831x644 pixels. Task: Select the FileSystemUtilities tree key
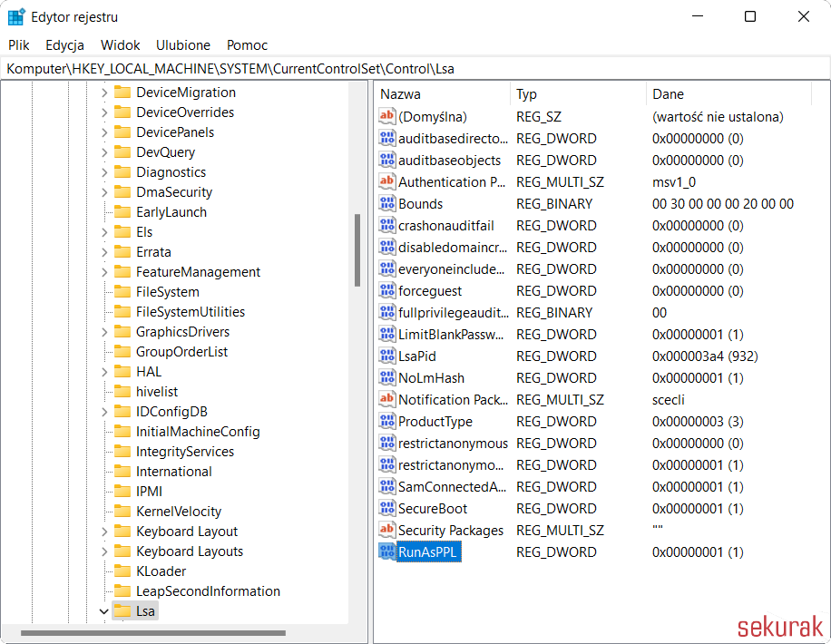[191, 312]
